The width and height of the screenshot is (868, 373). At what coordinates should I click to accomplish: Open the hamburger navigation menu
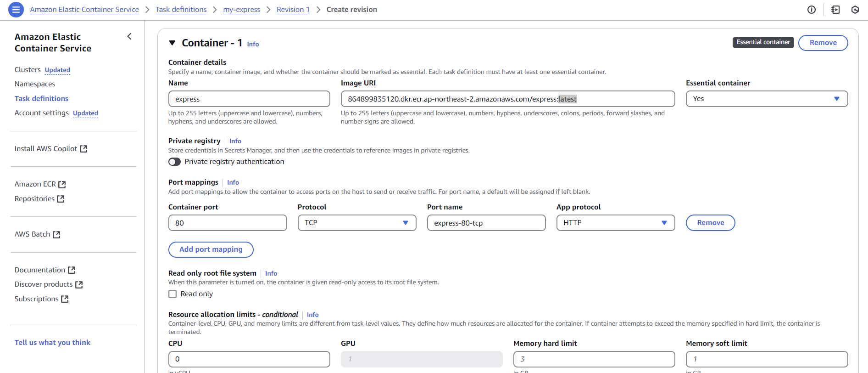[x=16, y=9]
